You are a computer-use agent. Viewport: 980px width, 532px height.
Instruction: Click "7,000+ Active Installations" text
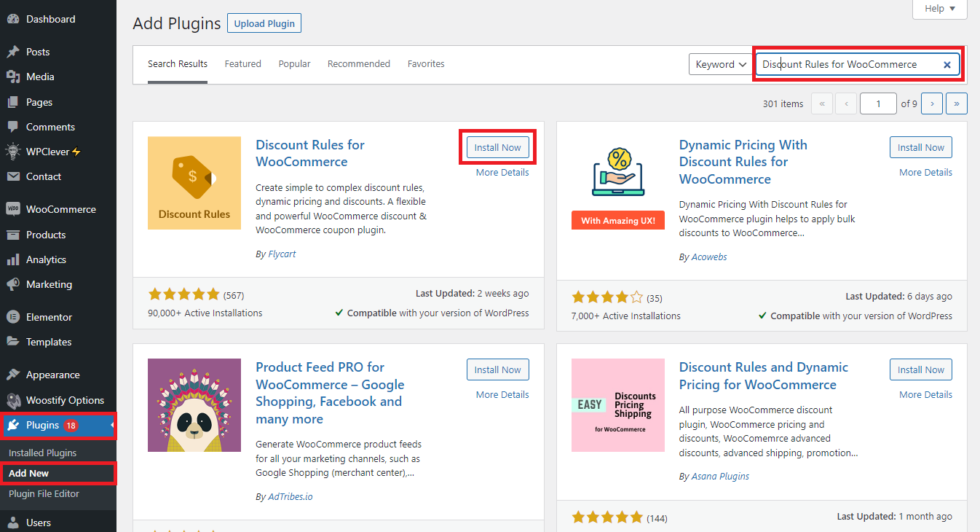[626, 316]
